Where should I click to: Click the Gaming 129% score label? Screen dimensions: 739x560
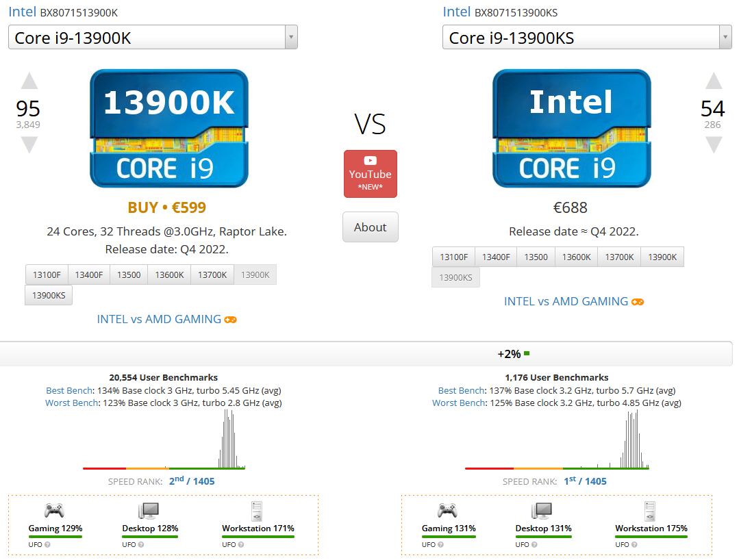coord(55,529)
